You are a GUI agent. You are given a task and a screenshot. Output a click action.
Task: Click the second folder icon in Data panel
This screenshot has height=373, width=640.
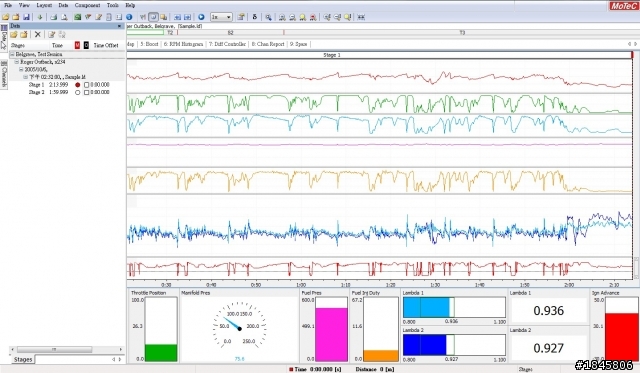coord(24,35)
